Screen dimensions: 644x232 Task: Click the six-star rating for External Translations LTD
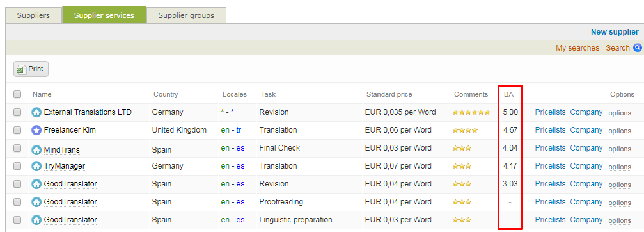[471, 112]
